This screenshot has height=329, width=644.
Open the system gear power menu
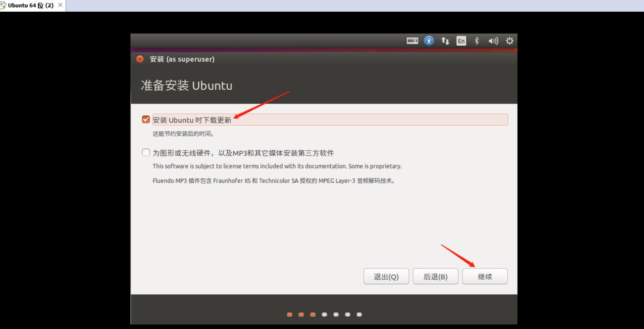[x=510, y=41]
